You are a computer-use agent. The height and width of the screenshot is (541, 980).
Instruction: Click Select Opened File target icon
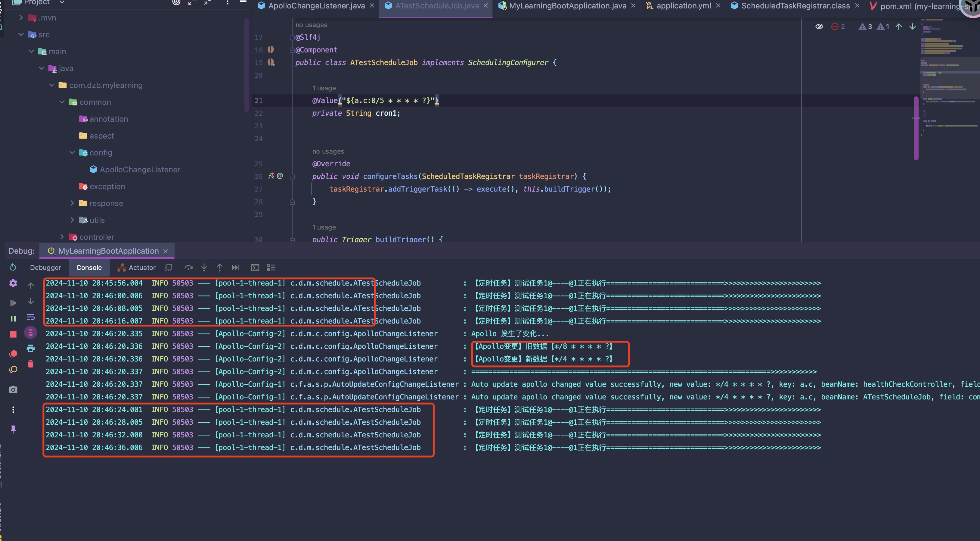pyautogui.click(x=176, y=2)
